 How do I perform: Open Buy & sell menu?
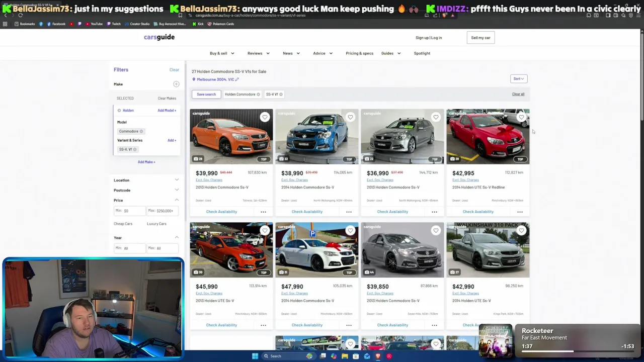coord(222,53)
